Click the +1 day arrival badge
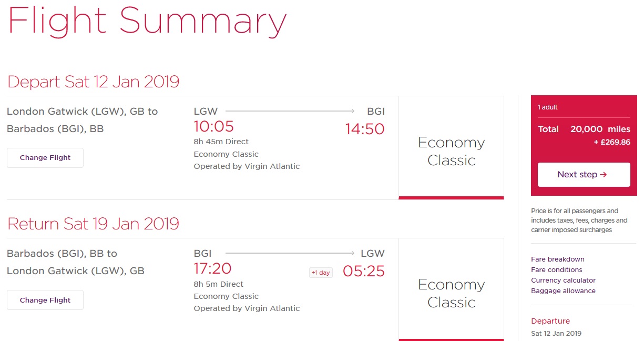The height and width of the screenshot is (341, 644). coord(321,273)
